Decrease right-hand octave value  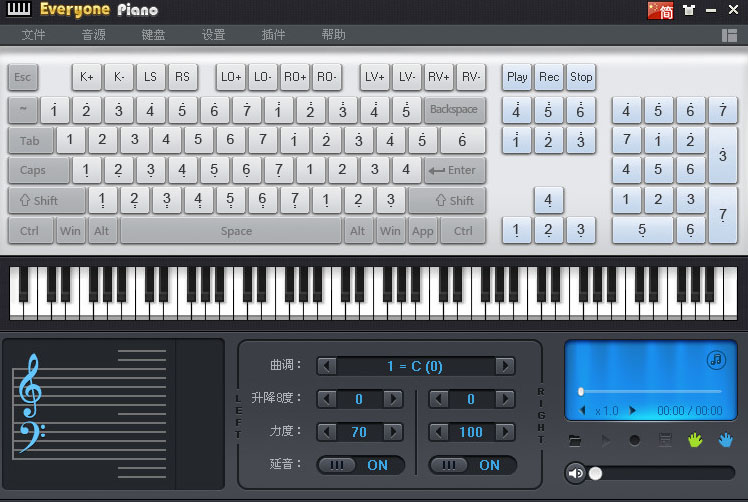click(438, 399)
